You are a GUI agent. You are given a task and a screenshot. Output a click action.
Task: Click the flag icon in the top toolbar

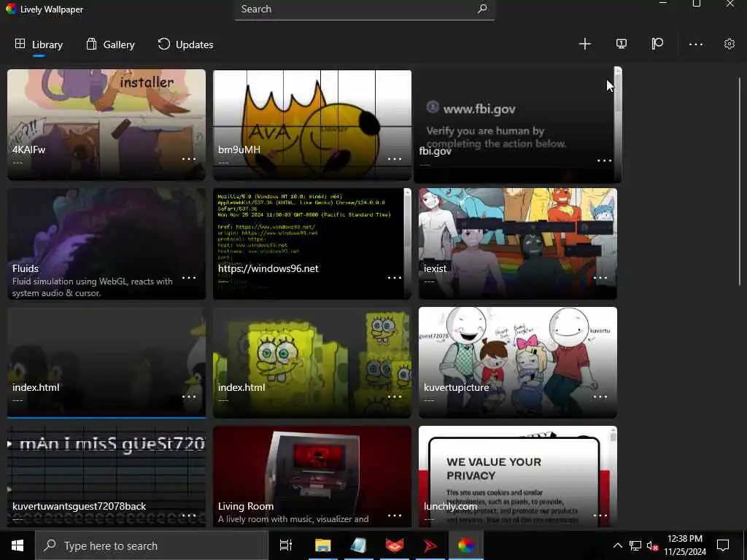657,44
